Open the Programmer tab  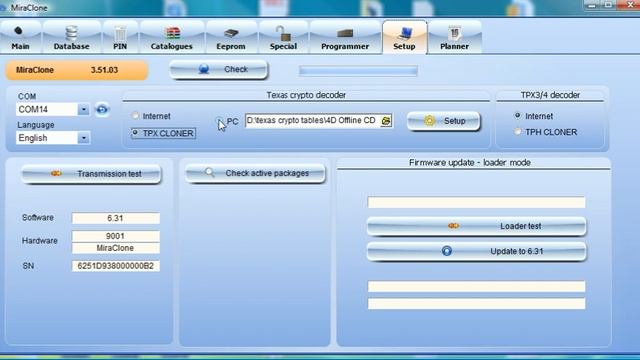pyautogui.click(x=345, y=38)
